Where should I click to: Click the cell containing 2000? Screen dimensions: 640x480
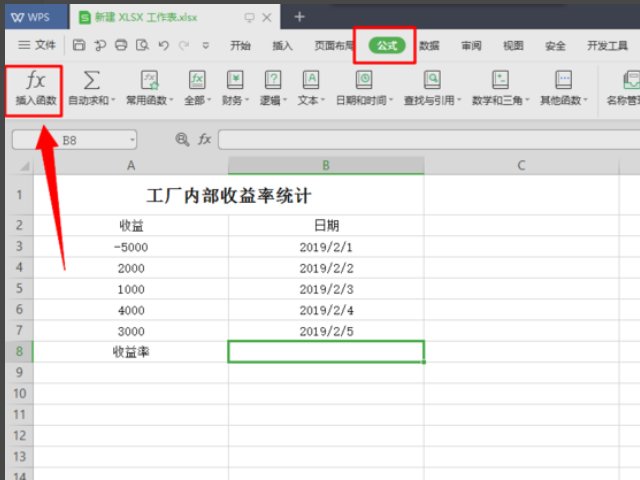(x=131, y=268)
